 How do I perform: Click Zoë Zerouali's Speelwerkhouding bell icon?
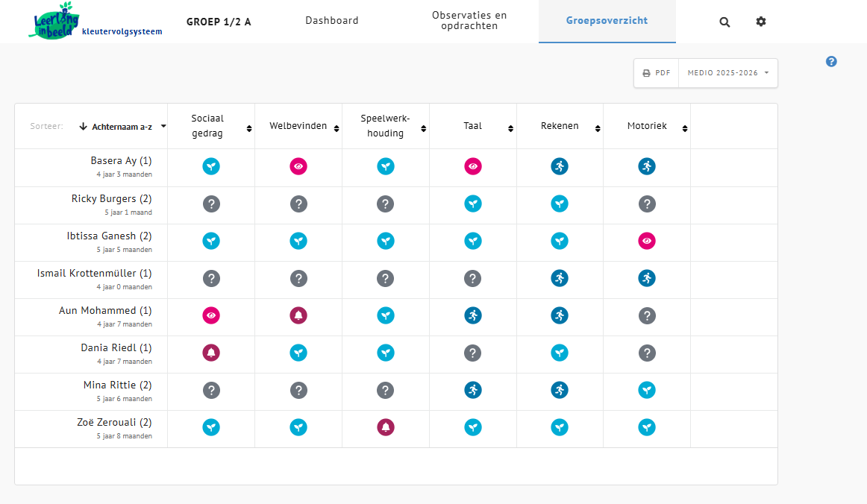click(x=386, y=427)
